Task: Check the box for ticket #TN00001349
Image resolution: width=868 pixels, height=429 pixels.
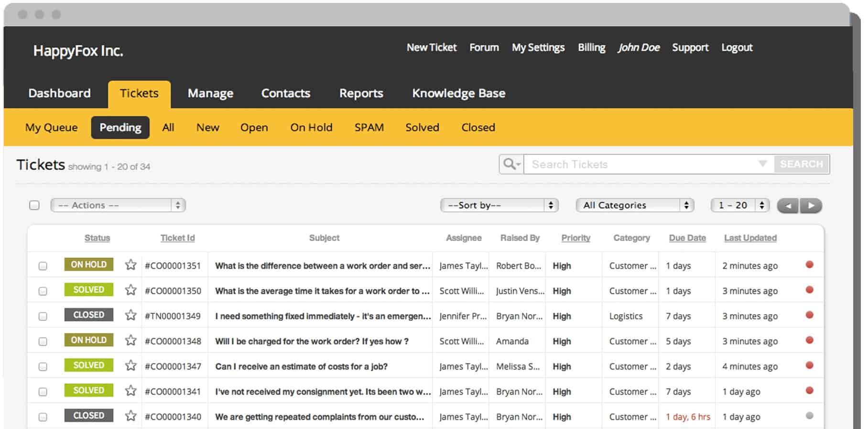Action: [x=43, y=316]
